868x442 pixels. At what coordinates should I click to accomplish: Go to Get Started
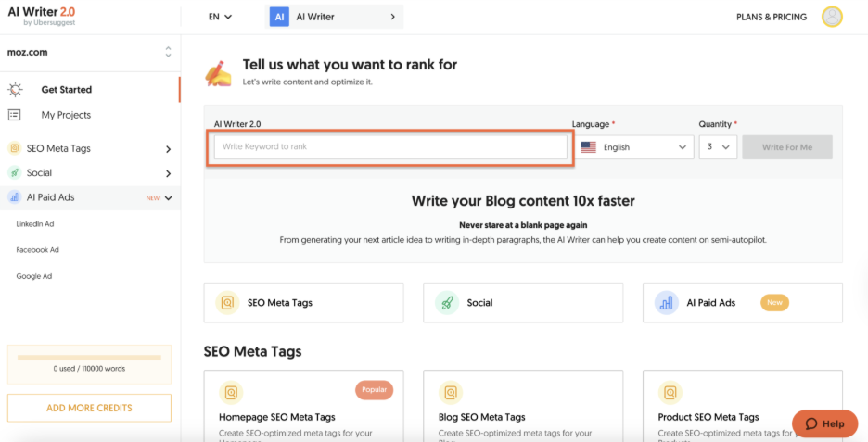[x=67, y=90]
